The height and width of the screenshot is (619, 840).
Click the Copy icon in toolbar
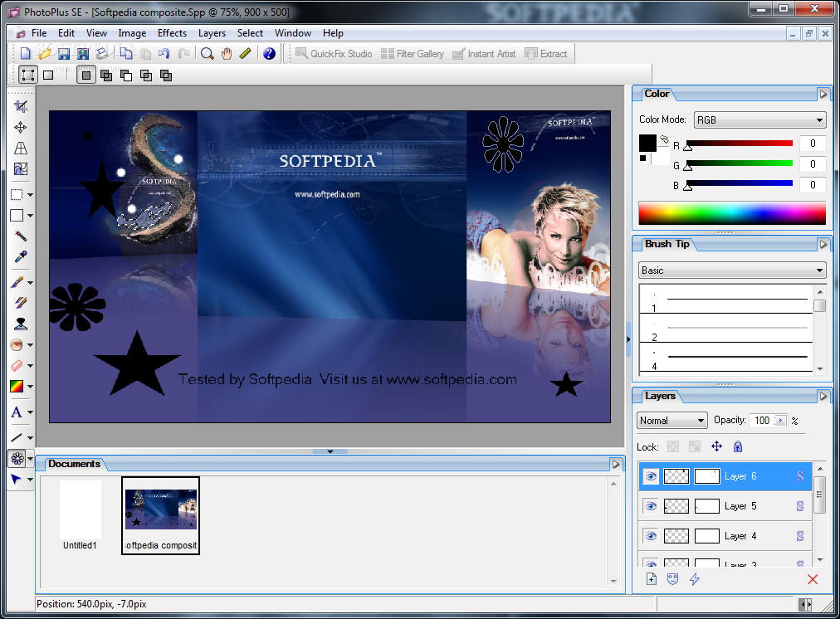[126, 54]
